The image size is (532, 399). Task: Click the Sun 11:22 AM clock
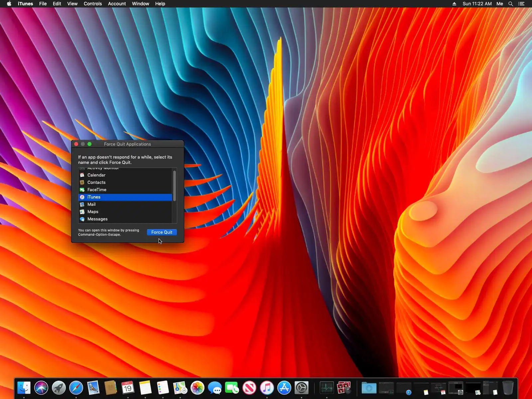click(477, 4)
